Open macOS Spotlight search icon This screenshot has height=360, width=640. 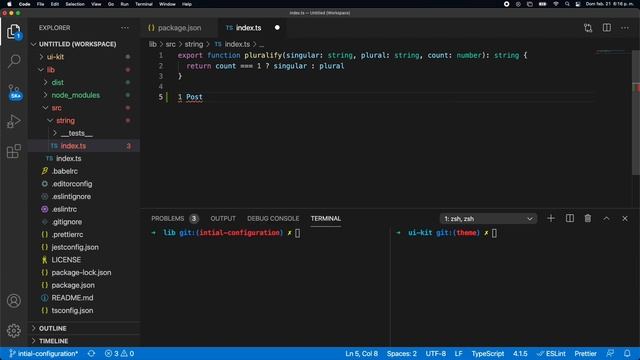(567, 4)
